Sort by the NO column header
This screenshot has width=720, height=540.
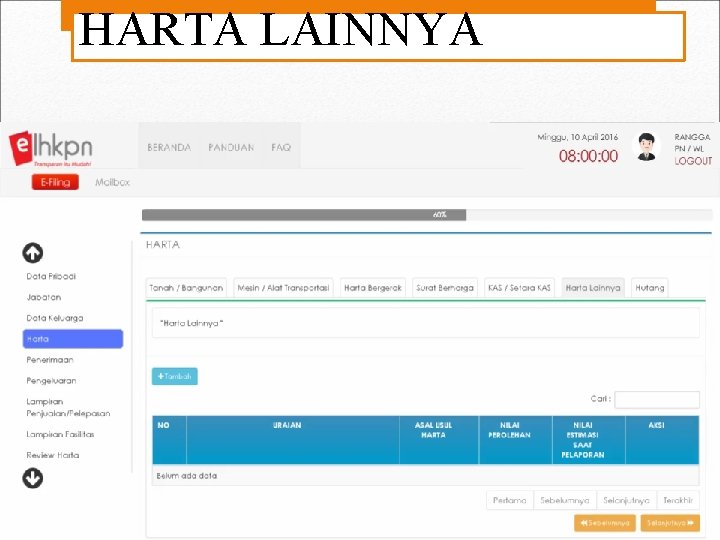click(x=169, y=440)
